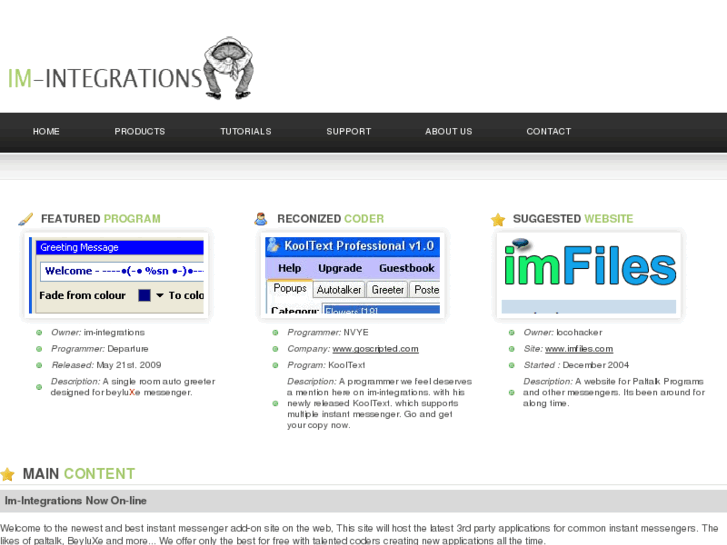Click the Program: KoolText line
The width and height of the screenshot is (727, 545).
326,365
